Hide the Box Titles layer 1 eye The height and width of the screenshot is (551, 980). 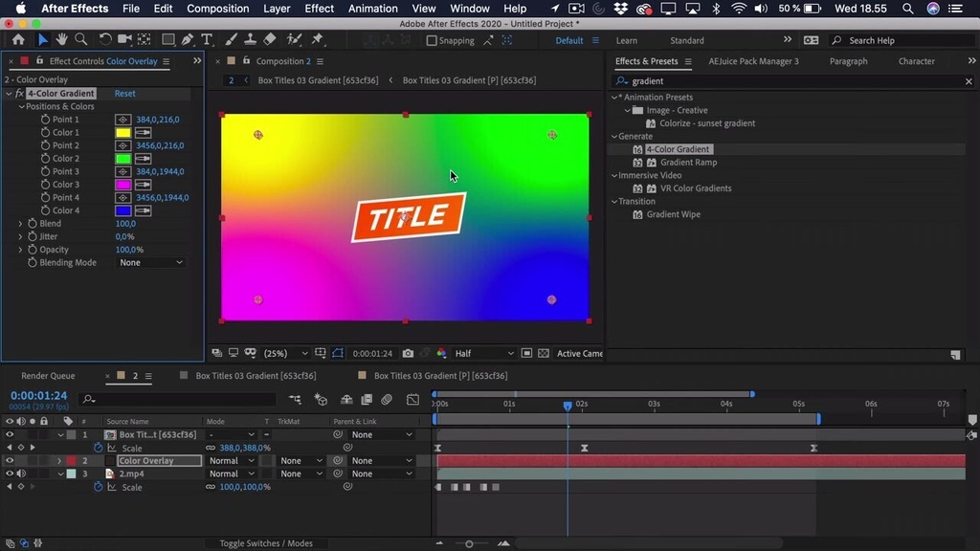[x=10, y=435]
